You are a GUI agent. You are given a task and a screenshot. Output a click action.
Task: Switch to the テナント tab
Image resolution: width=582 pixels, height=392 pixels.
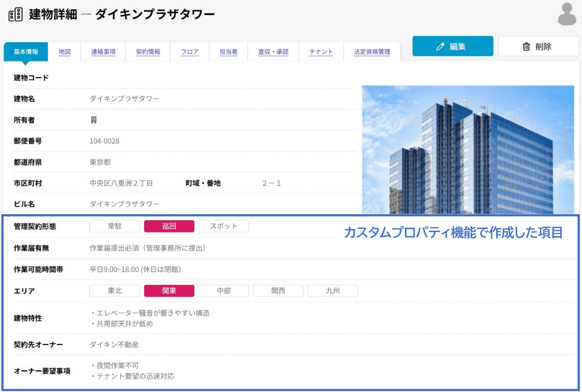[321, 52]
